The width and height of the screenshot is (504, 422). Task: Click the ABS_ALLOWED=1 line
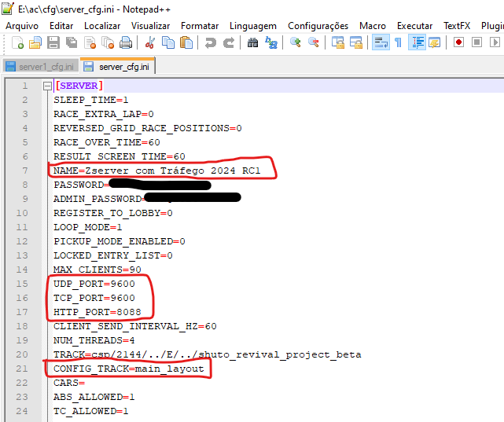[x=94, y=397]
